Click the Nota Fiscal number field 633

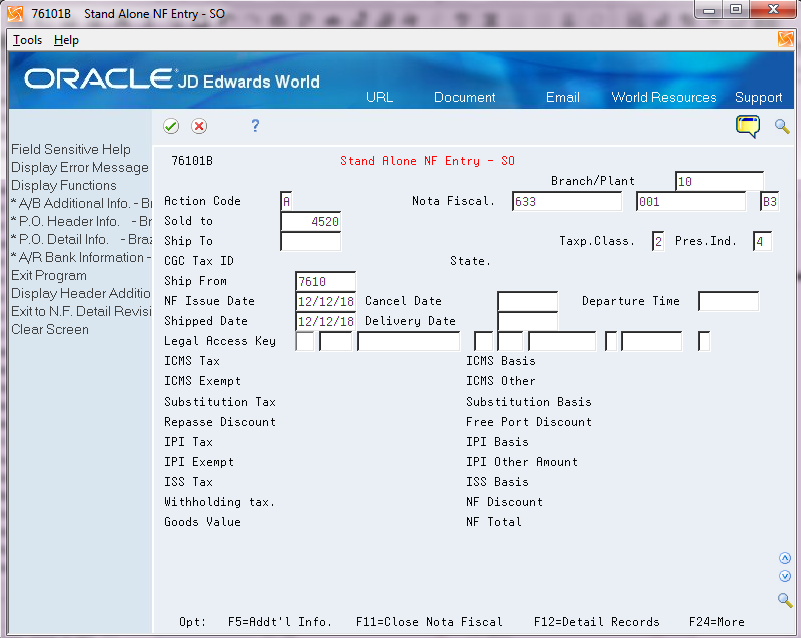click(567, 201)
